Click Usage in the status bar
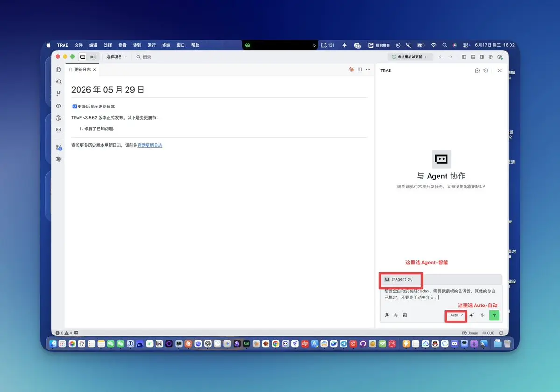Image resolution: width=560 pixels, height=392 pixels. coord(470,333)
